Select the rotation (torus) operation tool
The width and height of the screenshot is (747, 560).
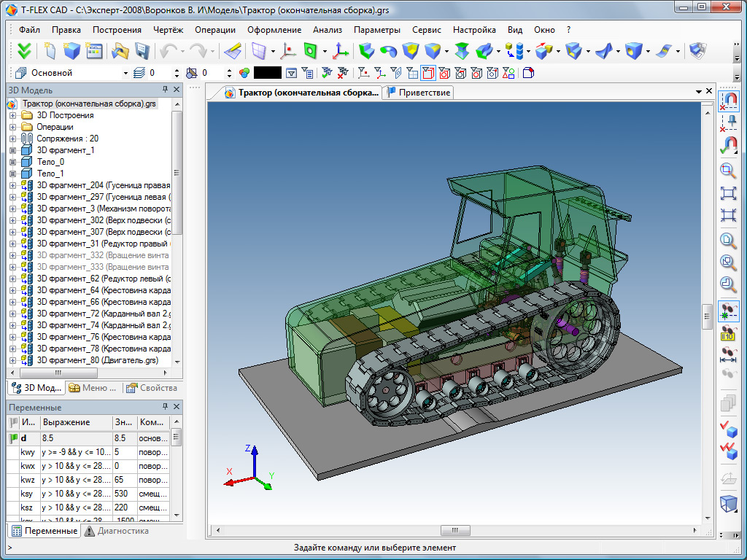pos(388,50)
